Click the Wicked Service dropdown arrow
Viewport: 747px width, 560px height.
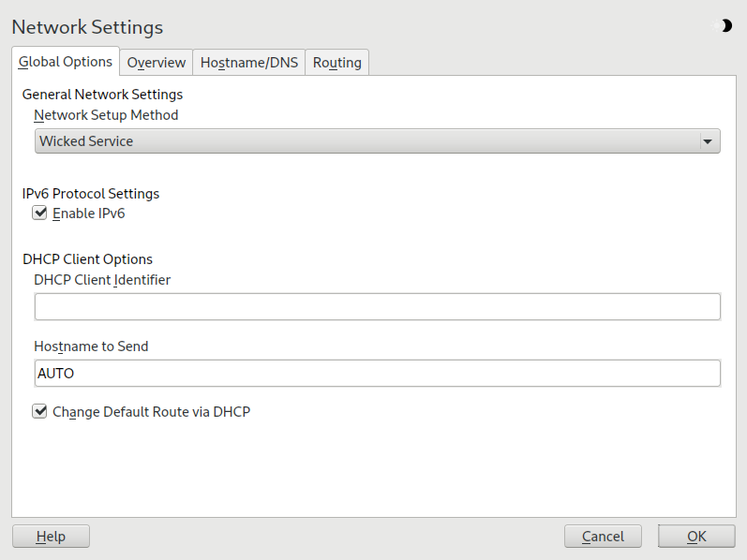(707, 141)
